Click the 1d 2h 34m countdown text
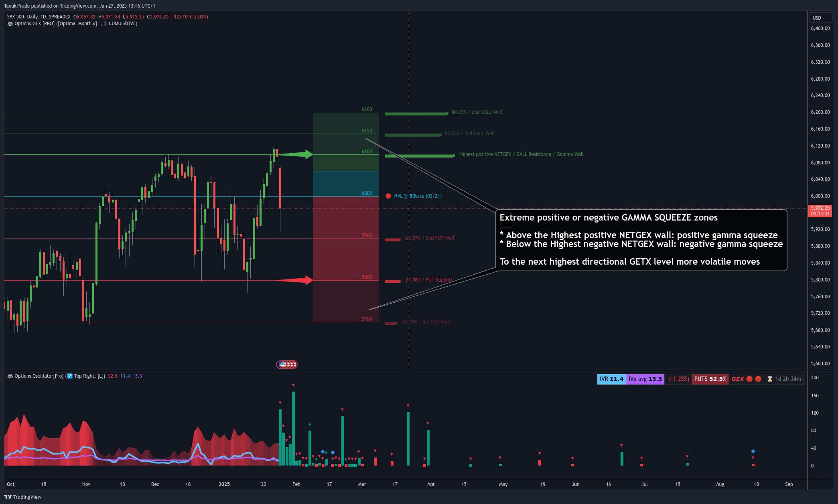 (x=788, y=379)
